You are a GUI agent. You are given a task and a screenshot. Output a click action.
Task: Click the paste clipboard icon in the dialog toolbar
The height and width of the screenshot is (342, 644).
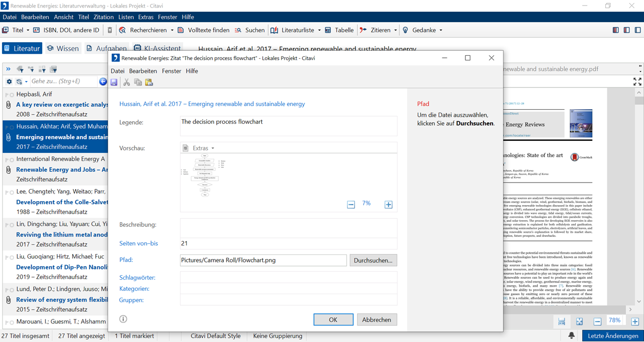149,82
